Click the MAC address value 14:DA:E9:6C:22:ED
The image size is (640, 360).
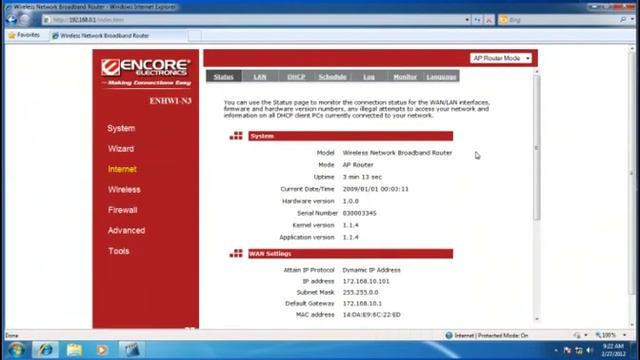click(x=371, y=315)
